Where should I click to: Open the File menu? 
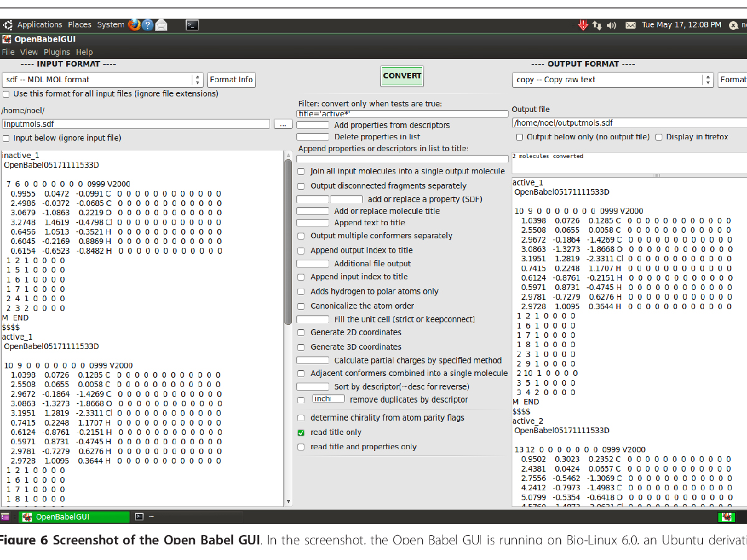(x=8, y=52)
